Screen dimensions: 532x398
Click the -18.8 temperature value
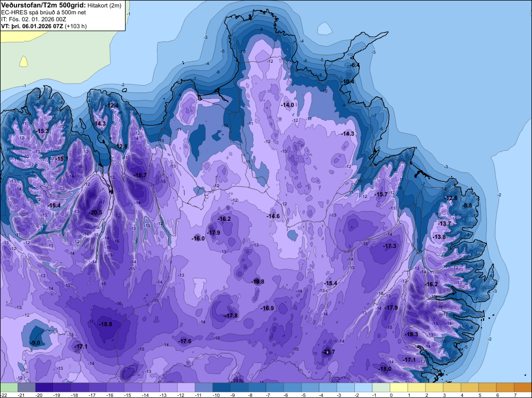[x=105, y=324]
